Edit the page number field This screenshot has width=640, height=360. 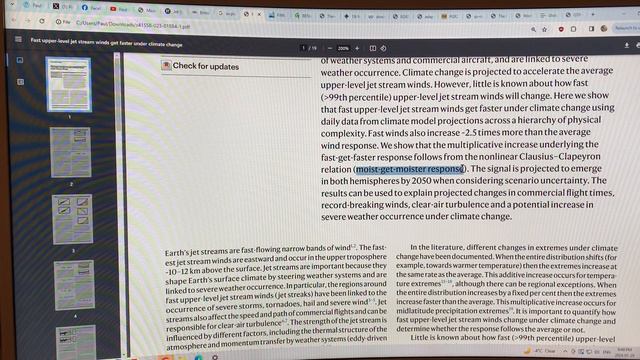pyautogui.click(x=304, y=48)
